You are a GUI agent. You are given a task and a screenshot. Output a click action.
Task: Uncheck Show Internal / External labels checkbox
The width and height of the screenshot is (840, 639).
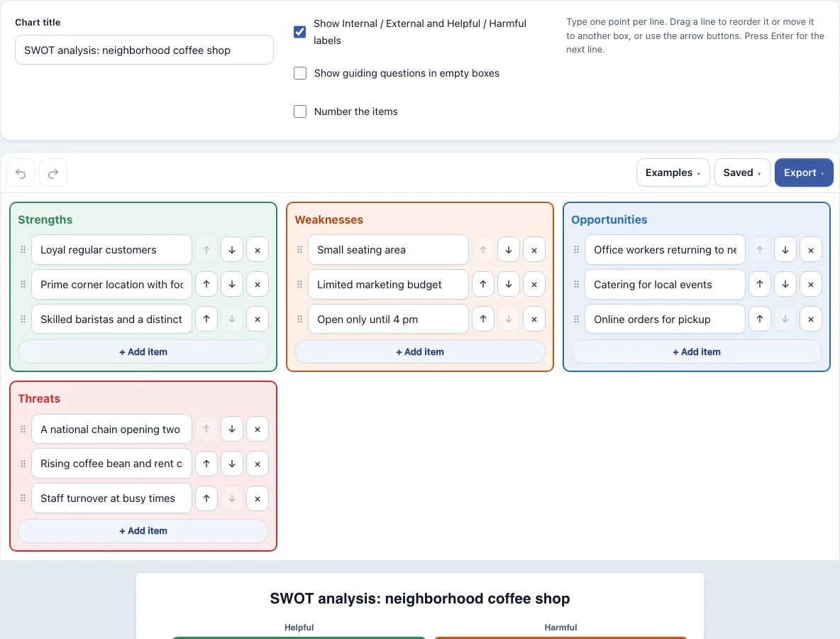coord(300,32)
